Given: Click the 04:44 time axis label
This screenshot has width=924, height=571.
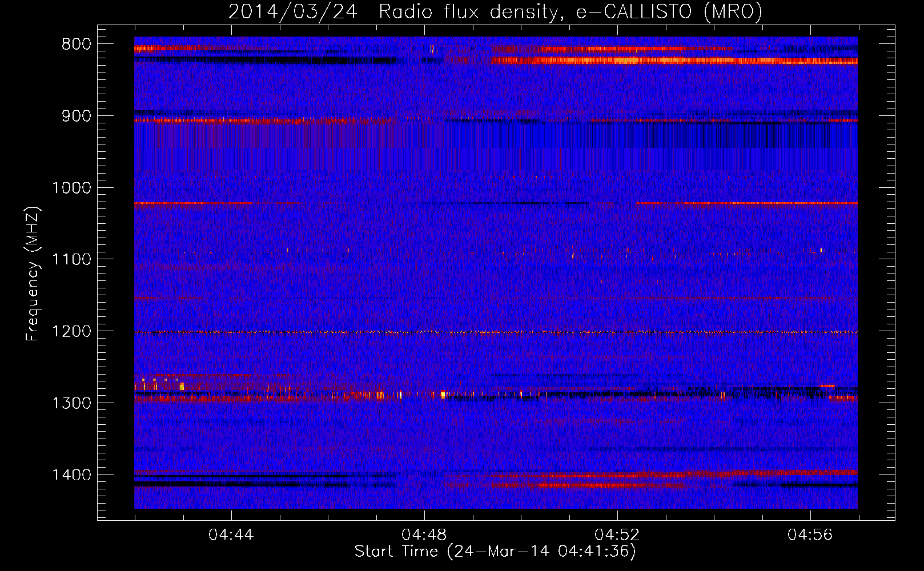Looking at the screenshot, I should (x=231, y=535).
